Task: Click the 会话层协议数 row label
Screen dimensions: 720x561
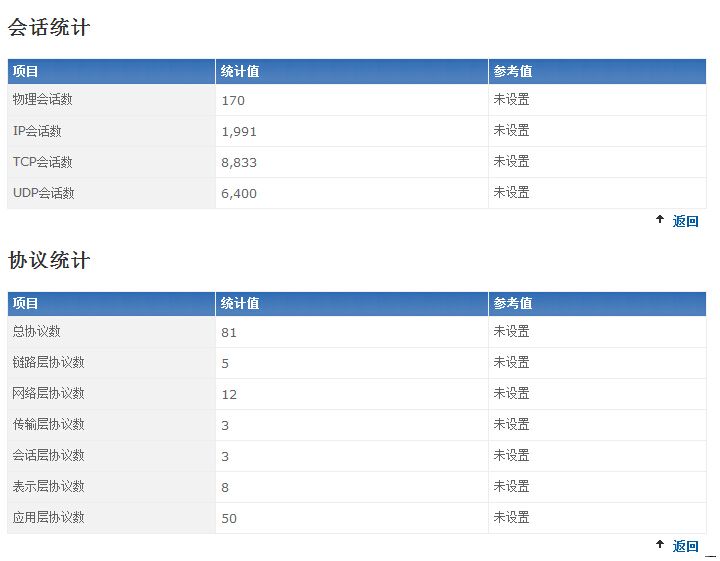Action: tap(48, 455)
